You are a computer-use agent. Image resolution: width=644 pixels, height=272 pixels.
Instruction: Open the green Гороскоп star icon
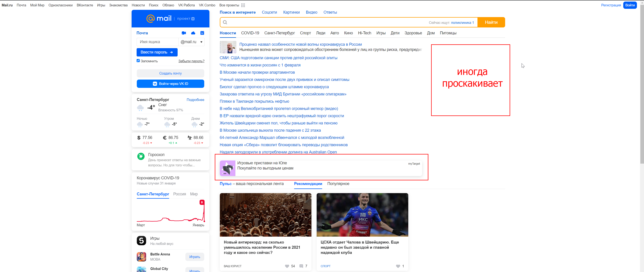pos(141,156)
